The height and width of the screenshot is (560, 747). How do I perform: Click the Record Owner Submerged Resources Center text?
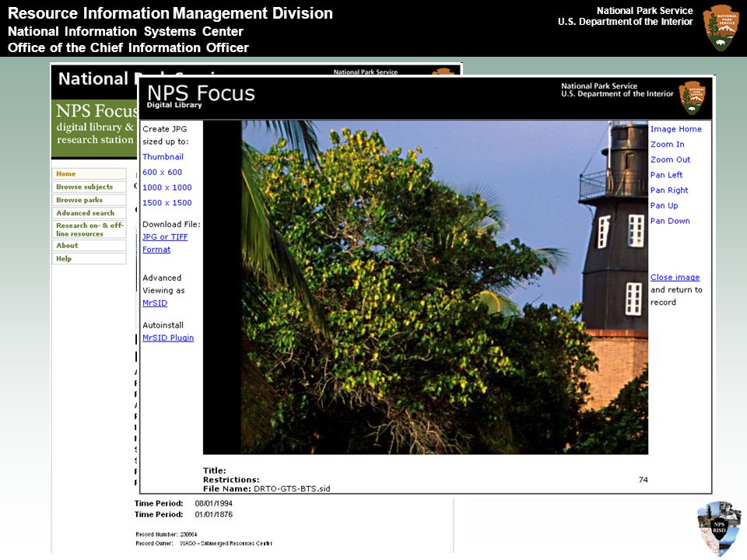coord(204,544)
